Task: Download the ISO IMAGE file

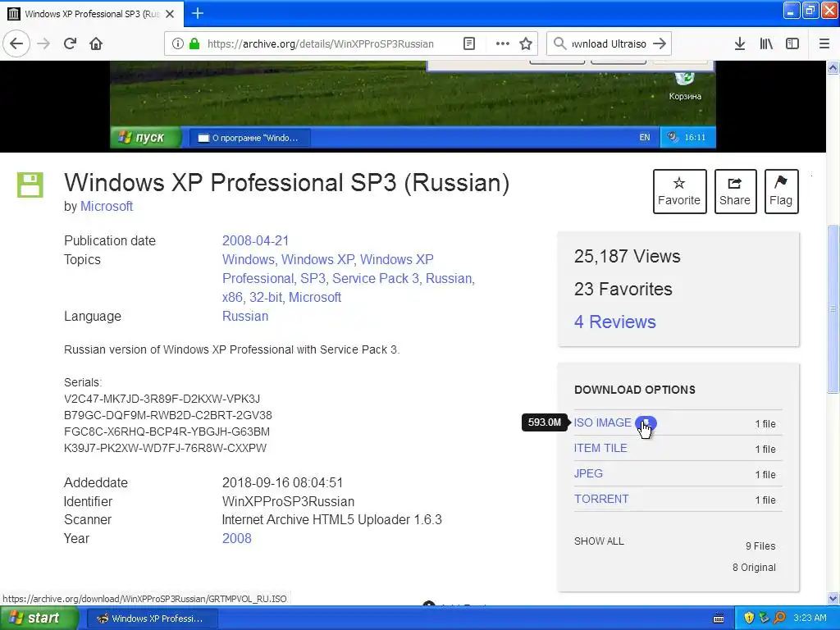Action: pyautogui.click(x=603, y=422)
